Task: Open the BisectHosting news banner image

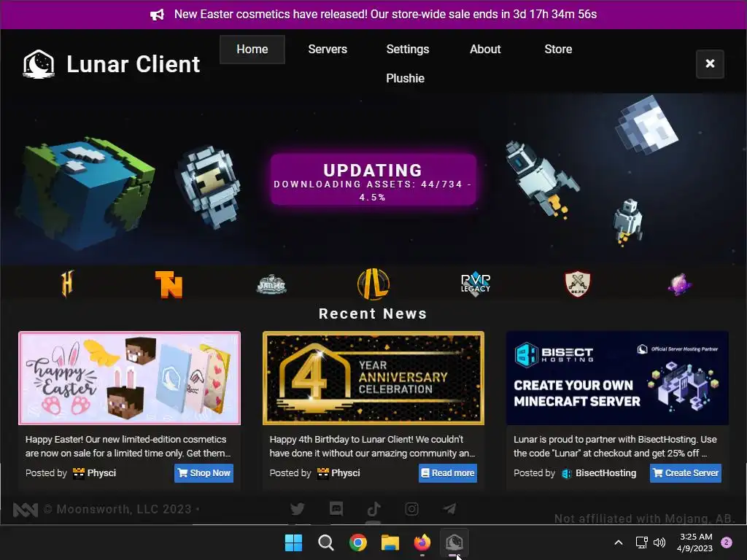Action: [617, 378]
